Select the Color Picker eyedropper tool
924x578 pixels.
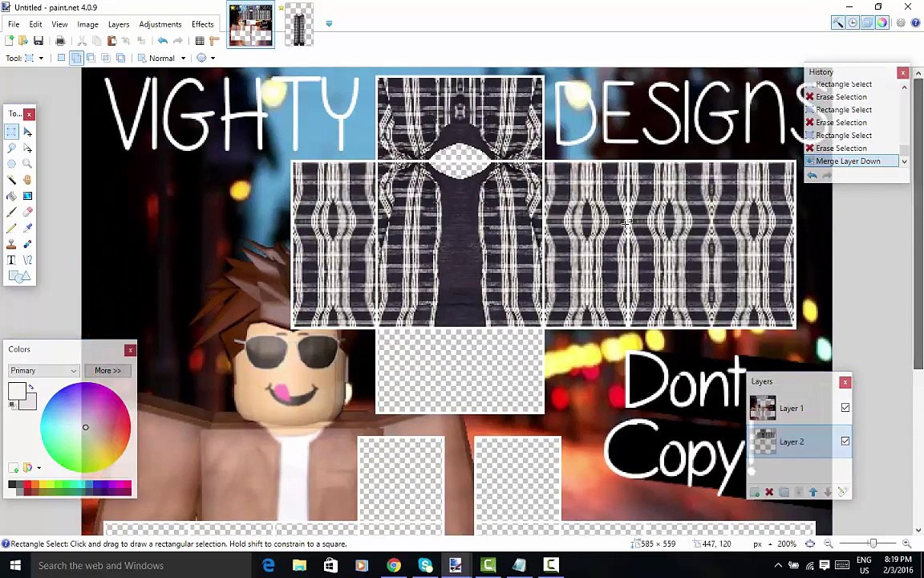28,228
